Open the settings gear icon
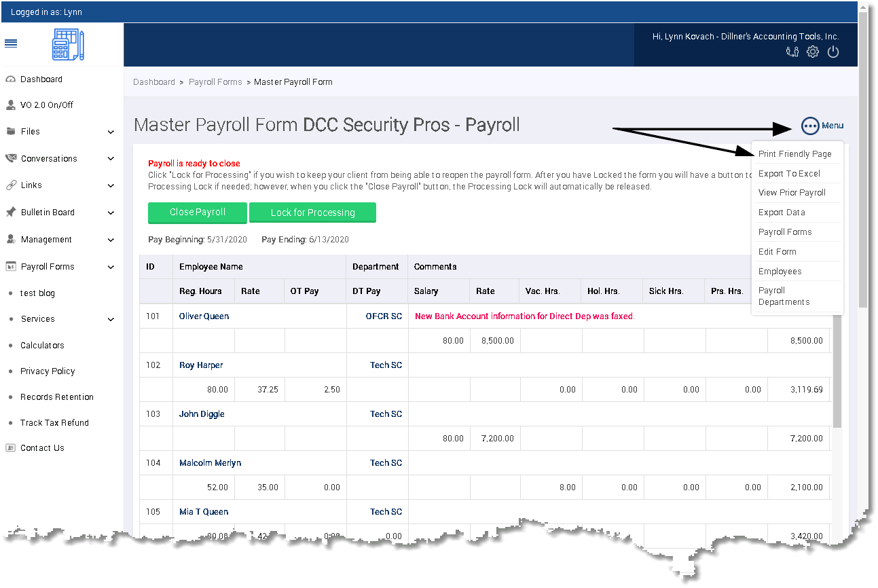Viewport: 878px width, 588px height. point(812,52)
